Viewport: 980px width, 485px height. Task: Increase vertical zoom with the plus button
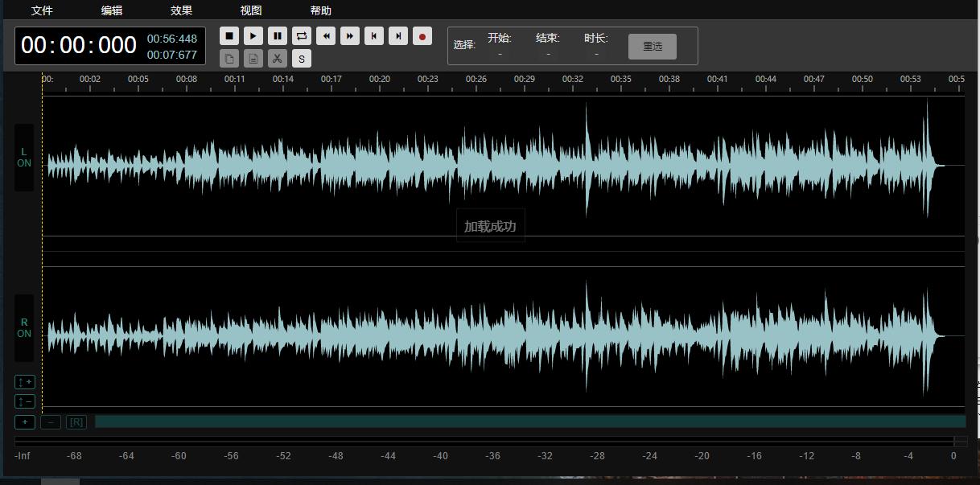tap(24, 381)
